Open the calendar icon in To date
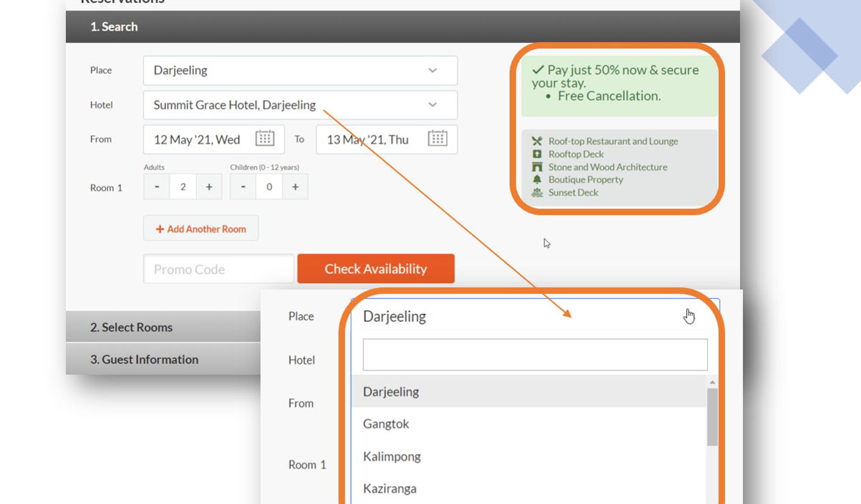Viewport: 861px width, 504px height. point(437,138)
